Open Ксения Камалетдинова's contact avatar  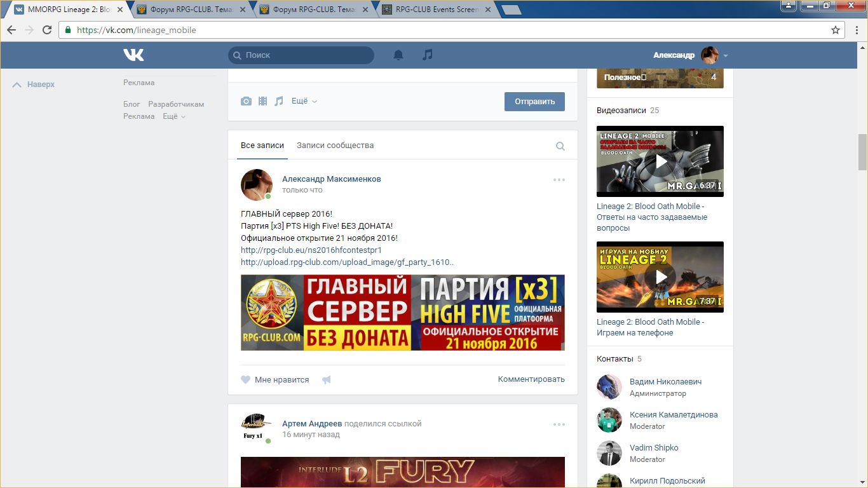coord(609,420)
